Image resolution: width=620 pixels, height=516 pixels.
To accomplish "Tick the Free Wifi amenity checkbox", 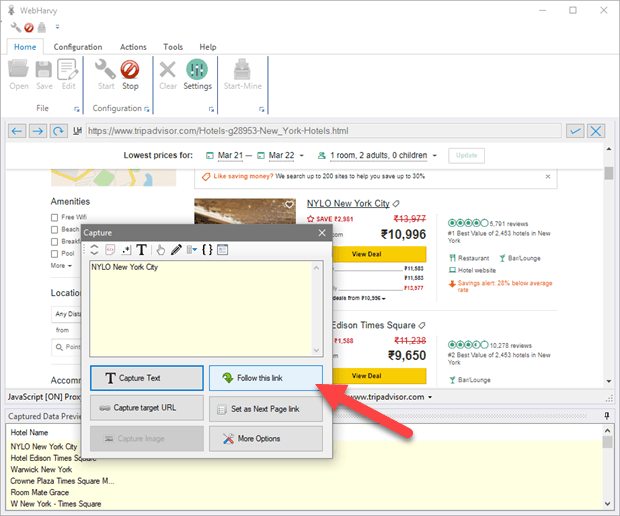I will 55,217.
